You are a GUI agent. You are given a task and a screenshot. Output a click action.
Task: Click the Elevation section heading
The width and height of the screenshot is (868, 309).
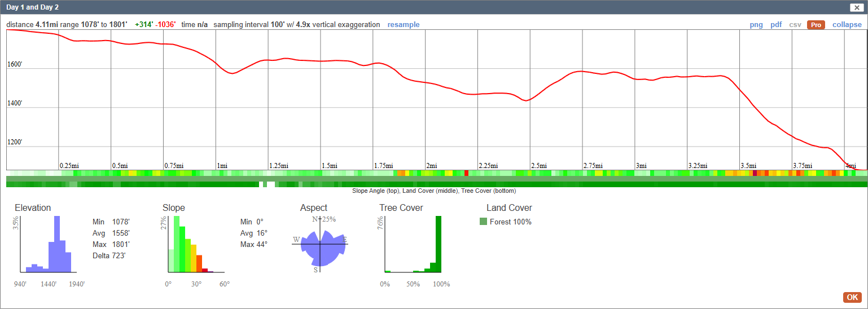(x=33, y=208)
